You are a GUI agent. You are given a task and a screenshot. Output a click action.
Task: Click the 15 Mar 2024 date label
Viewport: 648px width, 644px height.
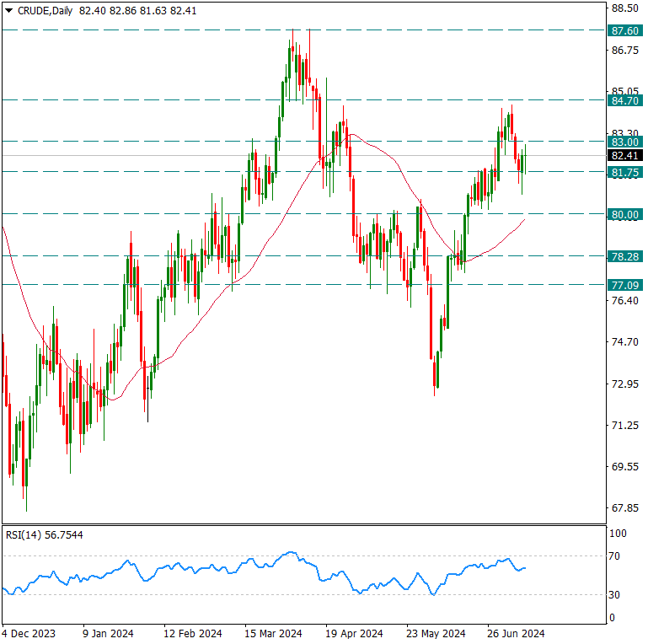click(x=273, y=633)
